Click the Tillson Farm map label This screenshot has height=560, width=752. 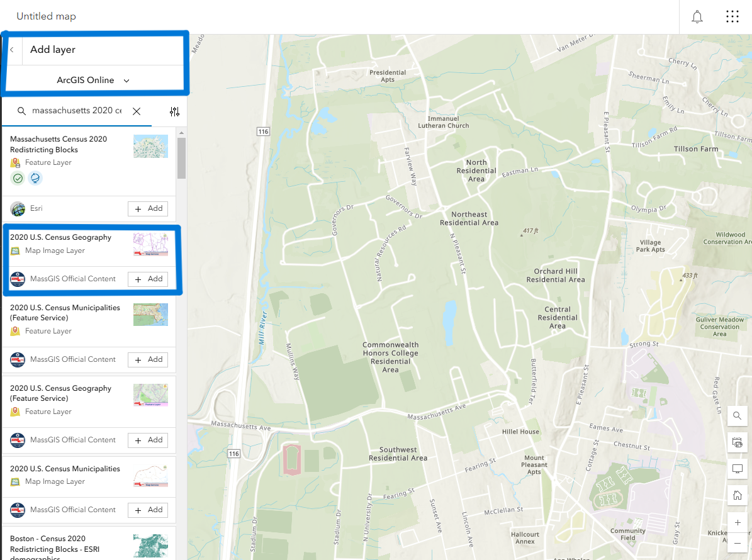tap(696, 149)
